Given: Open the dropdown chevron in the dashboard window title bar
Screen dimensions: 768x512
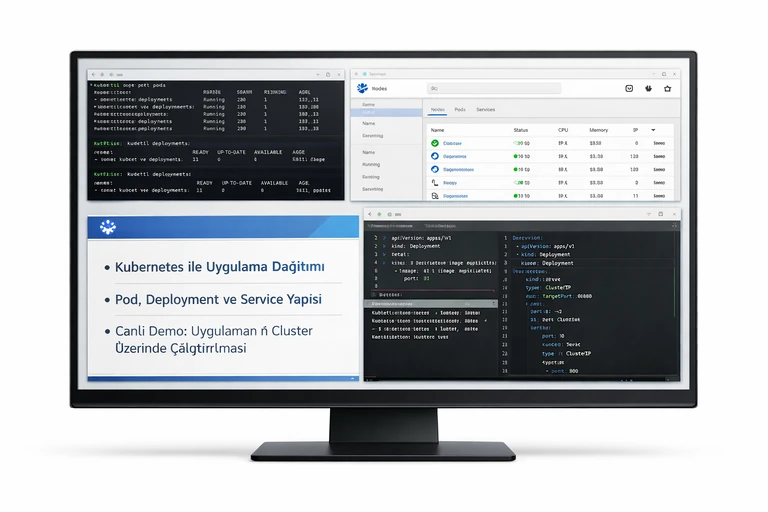Looking at the screenshot, I should point(653,74).
